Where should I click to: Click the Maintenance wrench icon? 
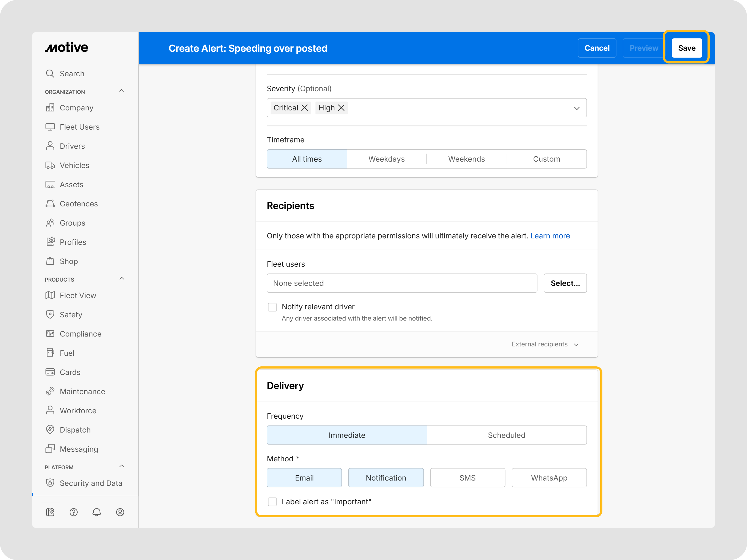pyautogui.click(x=50, y=391)
